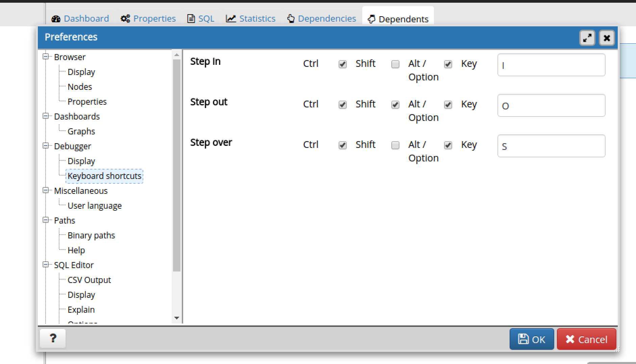The height and width of the screenshot is (364, 636).
Task: Click the SQL document icon
Action: (x=191, y=19)
